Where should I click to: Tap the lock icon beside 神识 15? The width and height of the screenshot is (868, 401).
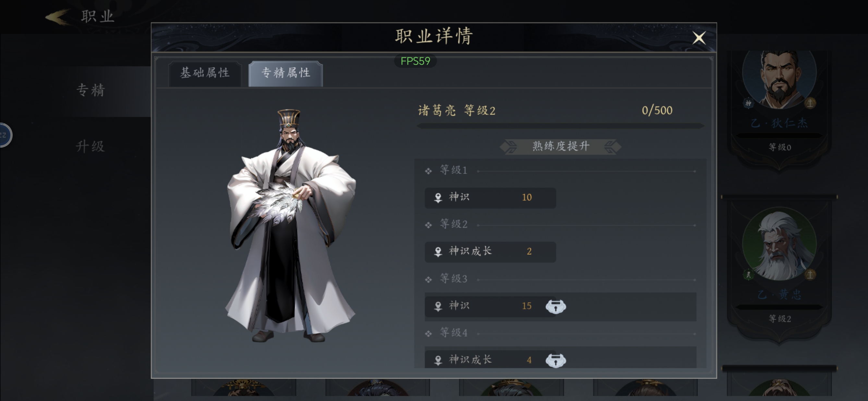(x=556, y=306)
